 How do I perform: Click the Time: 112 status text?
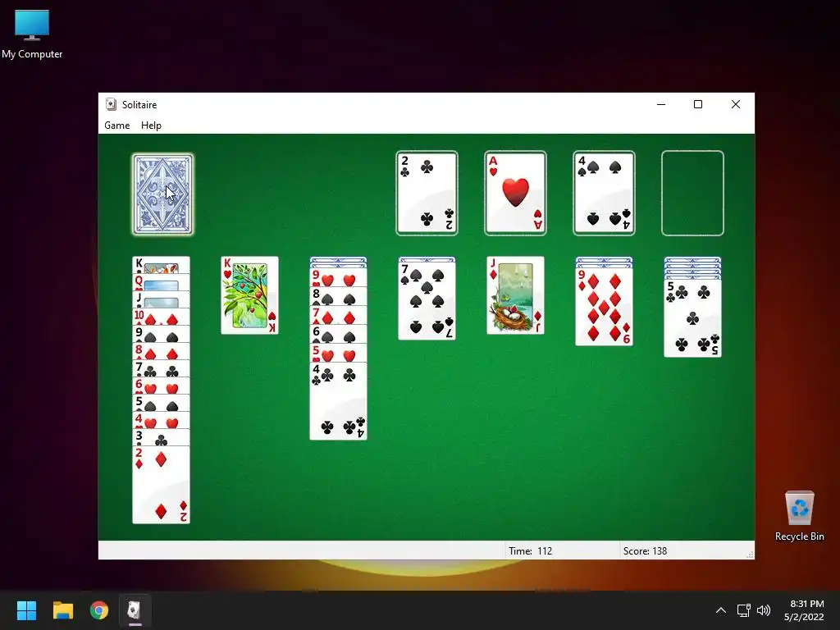tap(531, 550)
